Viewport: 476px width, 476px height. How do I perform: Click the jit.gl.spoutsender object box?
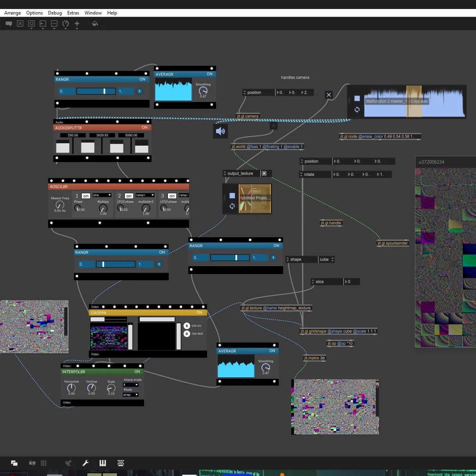(x=393, y=243)
